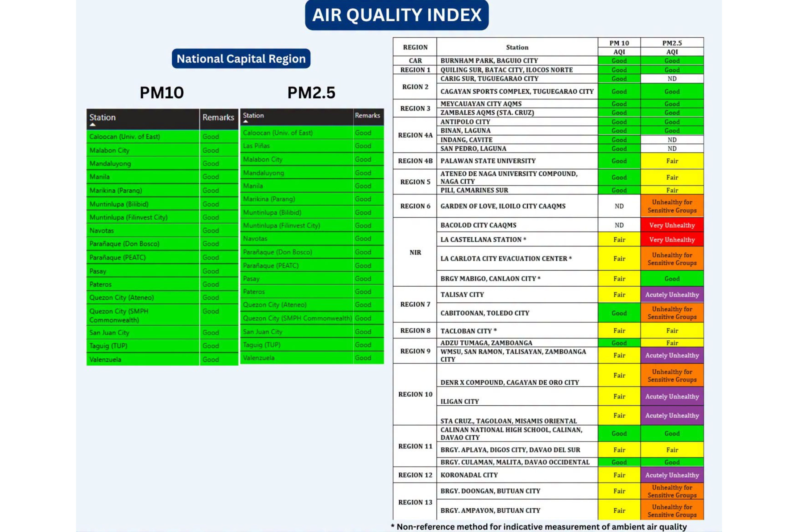The width and height of the screenshot is (798, 532).
Task: Select ZAMBALES AQMS (STA. CRUZ) station
Action: click(x=517, y=113)
